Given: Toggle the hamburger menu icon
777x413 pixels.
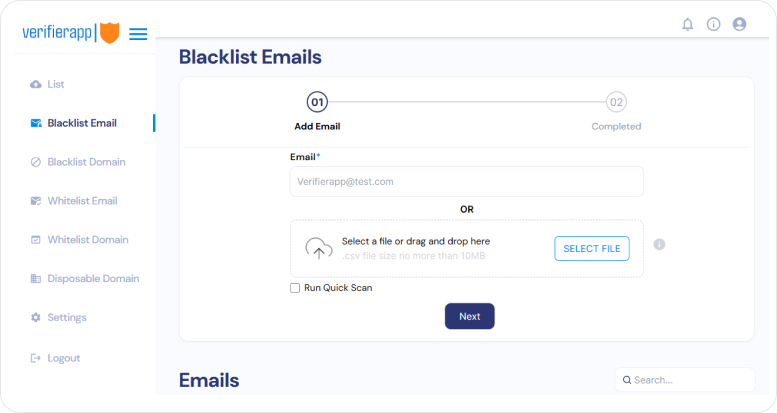Looking at the screenshot, I should (x=138, y=34).
